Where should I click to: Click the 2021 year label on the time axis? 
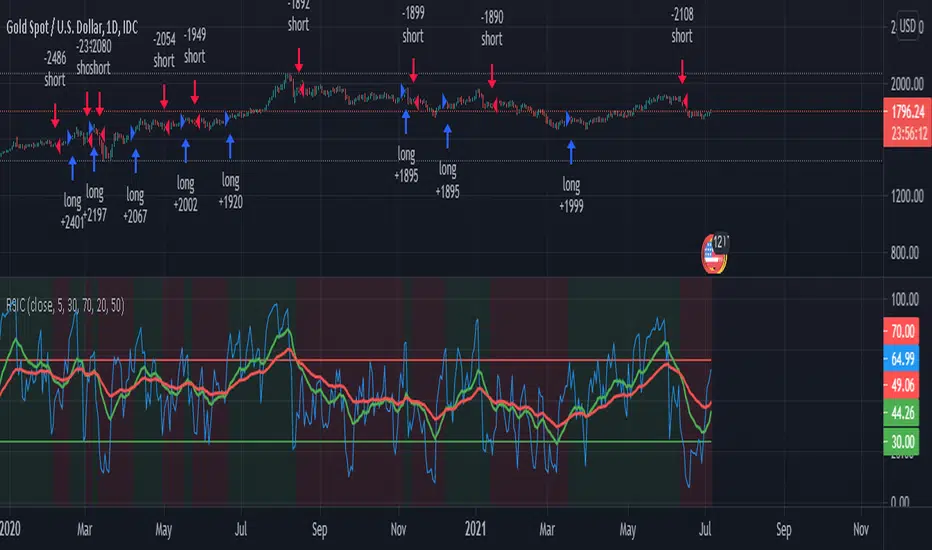click(x=476, y=529)
